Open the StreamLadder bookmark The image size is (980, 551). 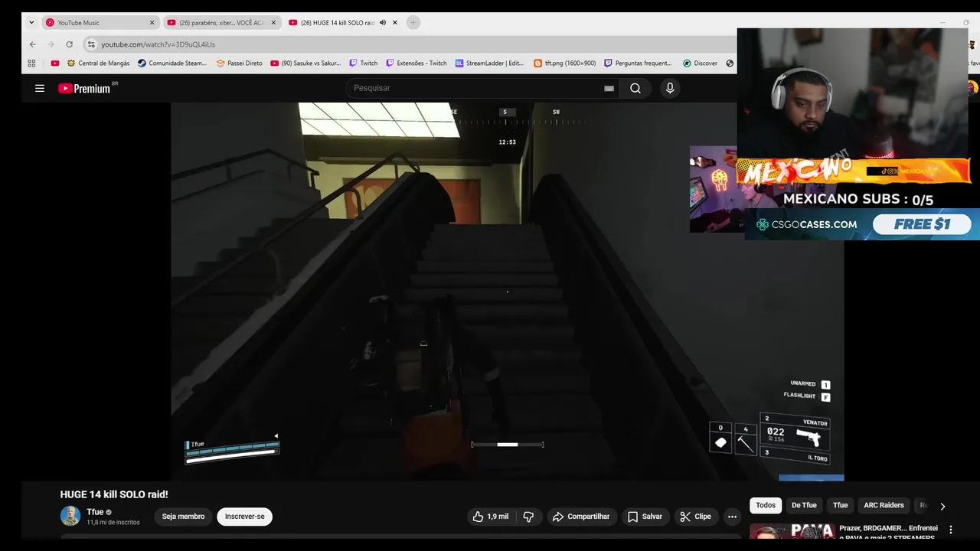coord(489,64)
